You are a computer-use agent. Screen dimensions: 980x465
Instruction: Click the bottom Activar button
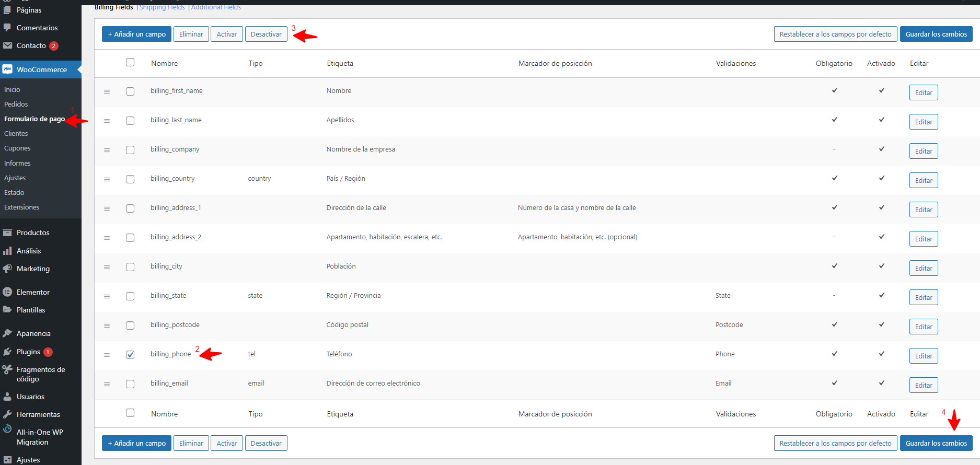click(227, 443)
